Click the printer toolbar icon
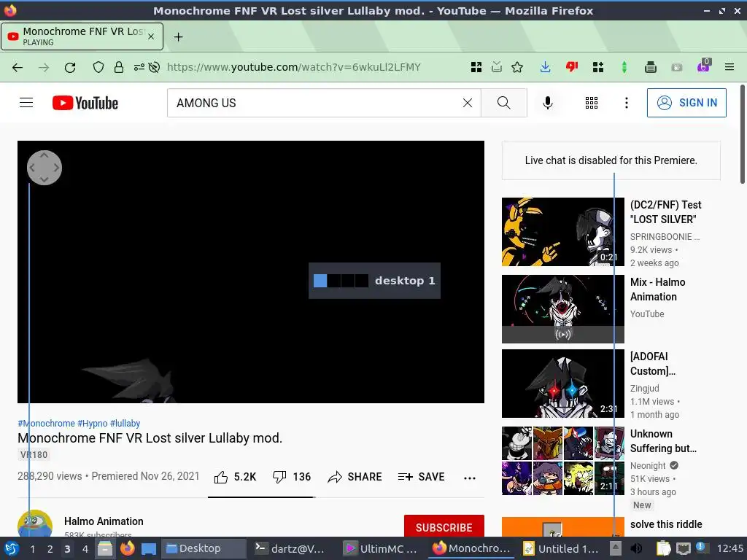The width and height of the screenshot is (747, 560). (650, 68)
